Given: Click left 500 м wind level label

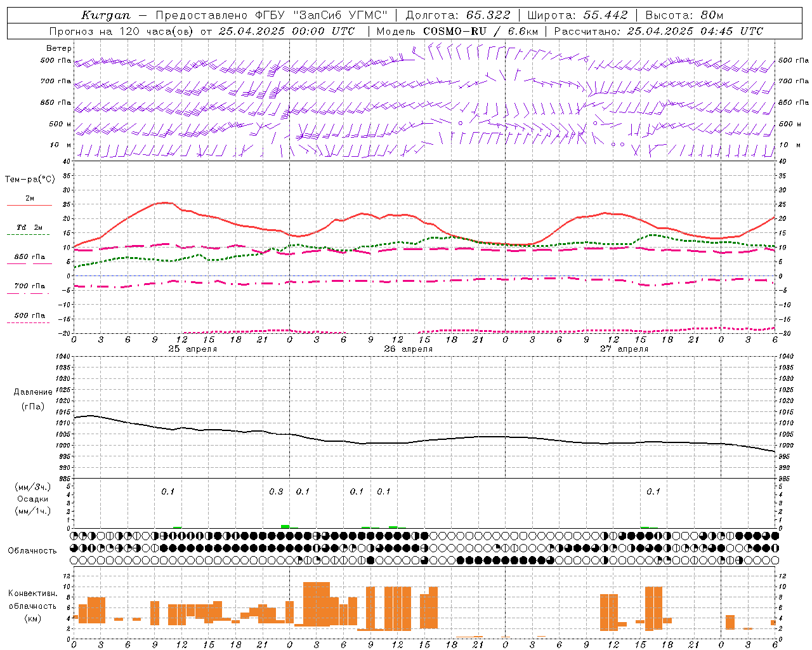Looking at the screenshot, I should [x=60, y=124].
